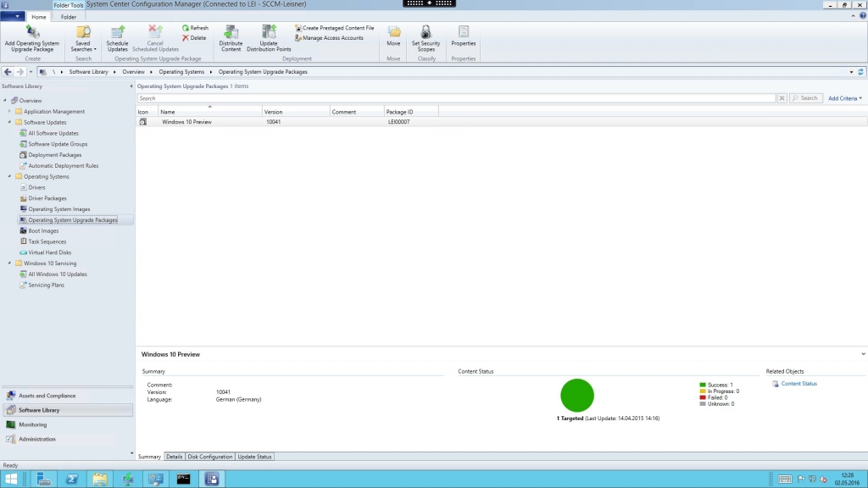Open PowerShell from the taskbar
Screen dimensions: 868x488
[72, 480]
